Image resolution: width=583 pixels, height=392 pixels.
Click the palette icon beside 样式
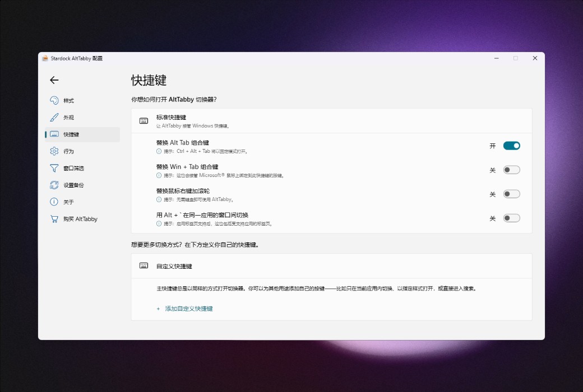54,100
